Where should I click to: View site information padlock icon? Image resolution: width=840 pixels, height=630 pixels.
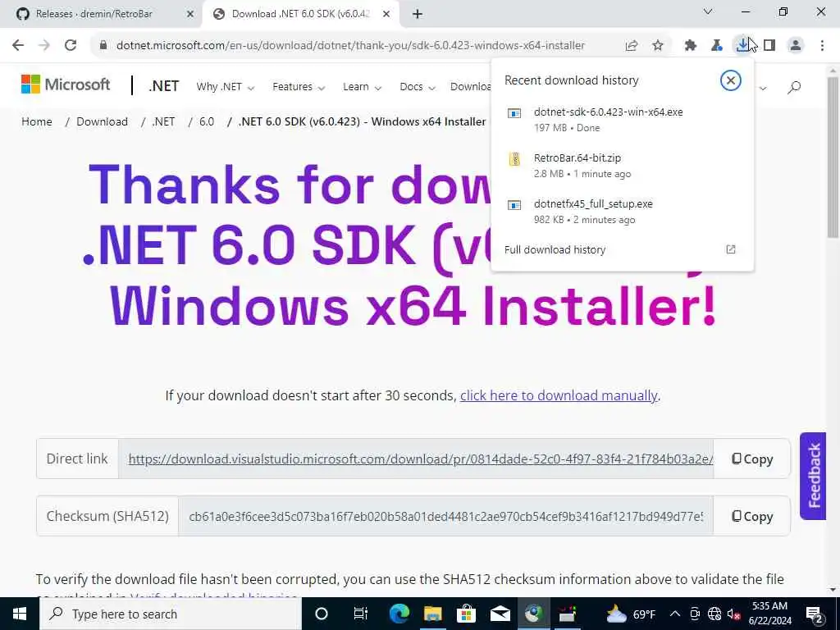tap(103, 45)
